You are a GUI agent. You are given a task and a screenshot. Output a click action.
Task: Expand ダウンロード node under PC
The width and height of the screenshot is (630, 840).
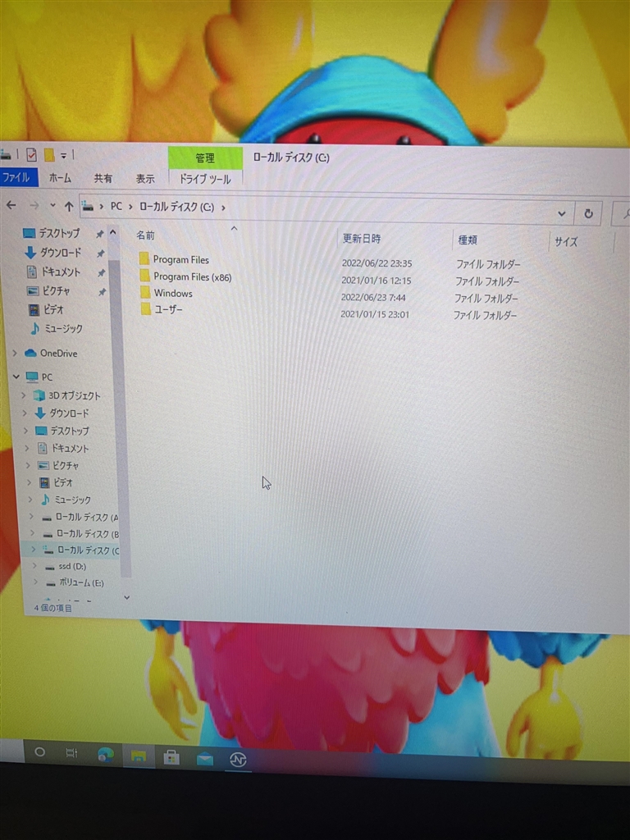tap(25, 413)
